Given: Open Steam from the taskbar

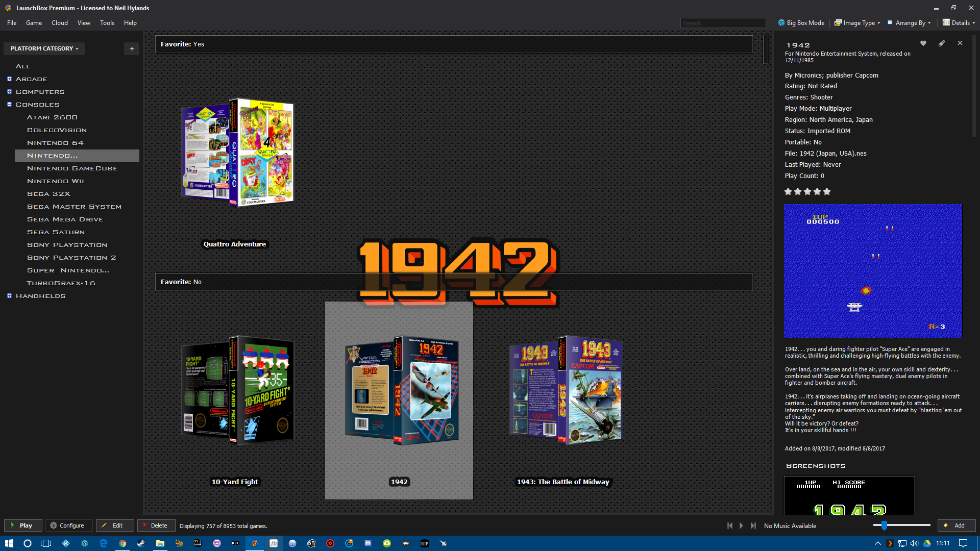Looking at the screenshot, I should pyautogui.click(x=141, y=543).
